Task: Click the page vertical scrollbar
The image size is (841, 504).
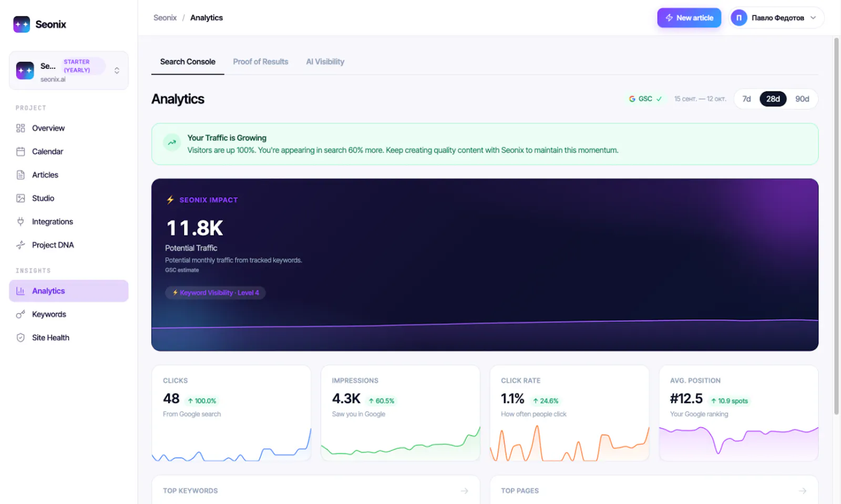Action: [836, 227]
